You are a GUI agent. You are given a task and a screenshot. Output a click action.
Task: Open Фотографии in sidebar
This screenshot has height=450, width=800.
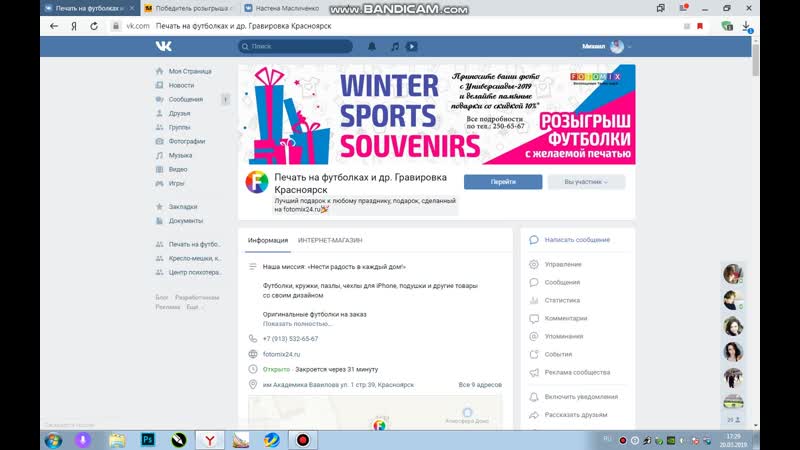(187, 141)
